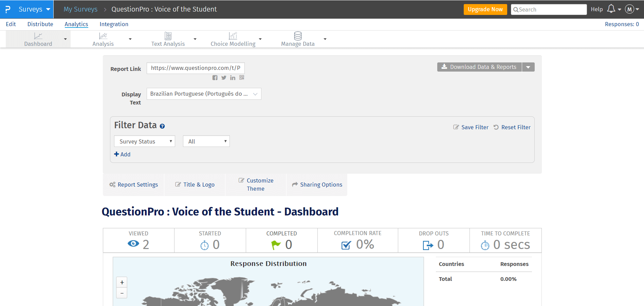Viewport: 644px width, 306px height.
Task: Click the Text Analysis document icon
Action: click(168, 36)
